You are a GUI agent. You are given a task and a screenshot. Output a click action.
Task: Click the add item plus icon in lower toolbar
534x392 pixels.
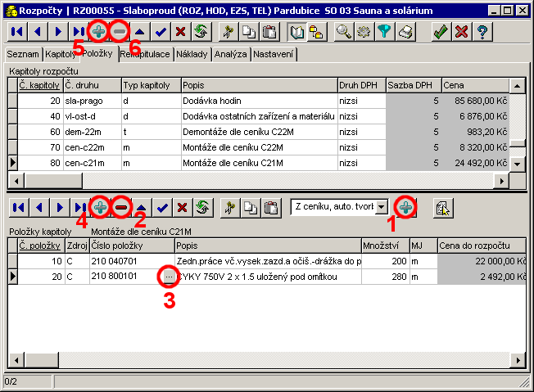point(100,207)
